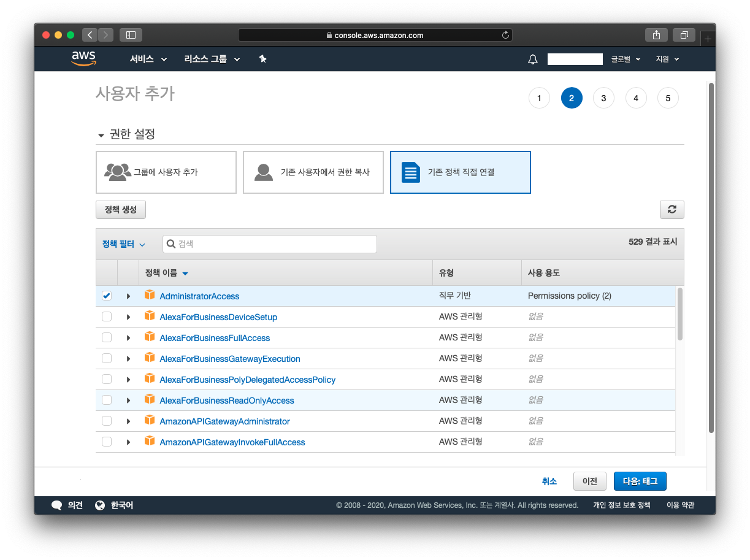Expand the AdministratorAccess policy details arrow
The image size is (750, 560).
[x=128, y=295]
